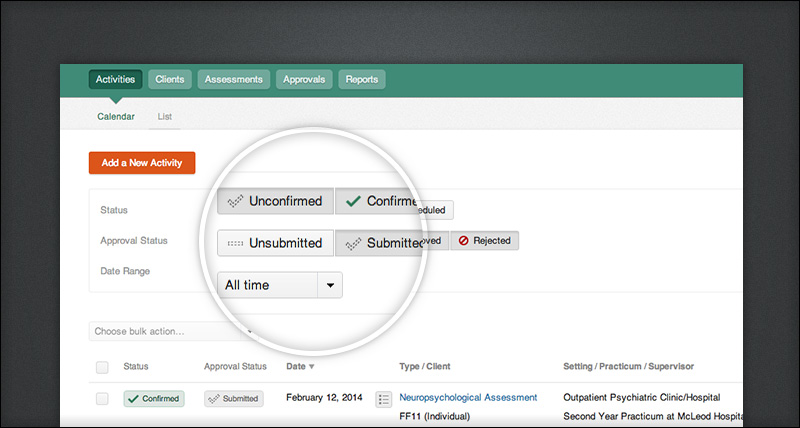Click the Submitted badge in first row
This screenshot has width=800, height=428.
click(x=234, y=399)
